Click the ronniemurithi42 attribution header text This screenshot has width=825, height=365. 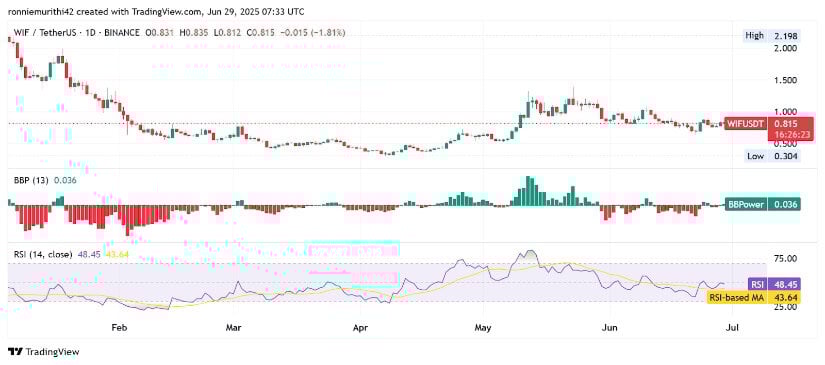tap(156, 12)
